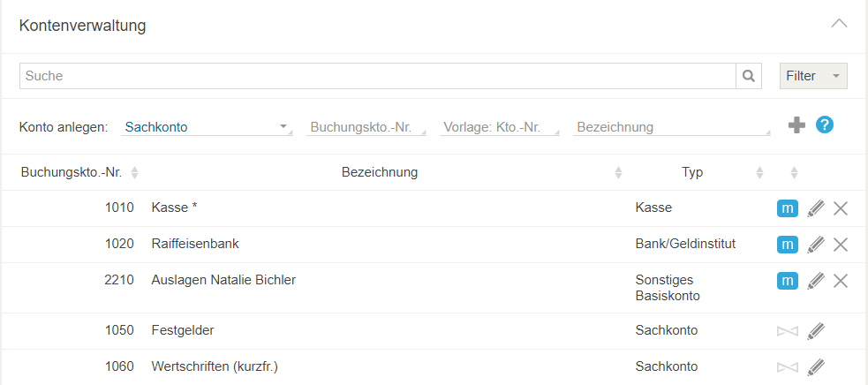Open the Filter dropdown
The width and height of the screenshot is (868, 385).
[x=813, y=76]
